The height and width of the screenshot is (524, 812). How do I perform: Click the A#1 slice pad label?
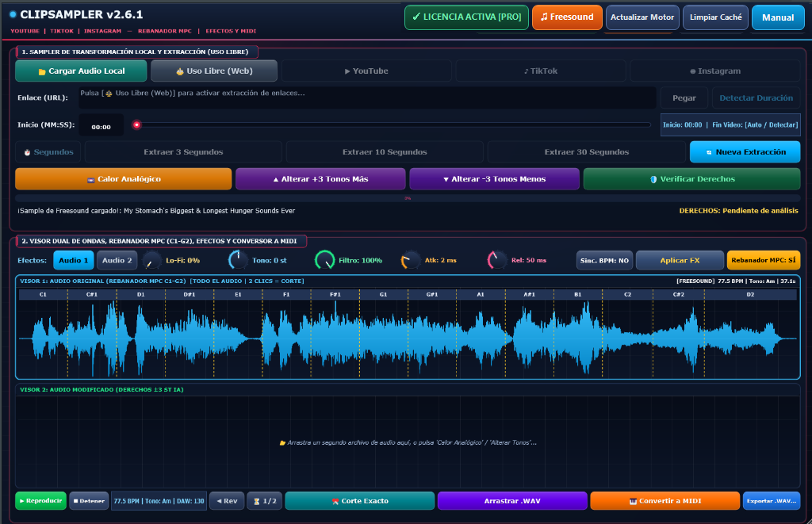click(x=529, y=294)
